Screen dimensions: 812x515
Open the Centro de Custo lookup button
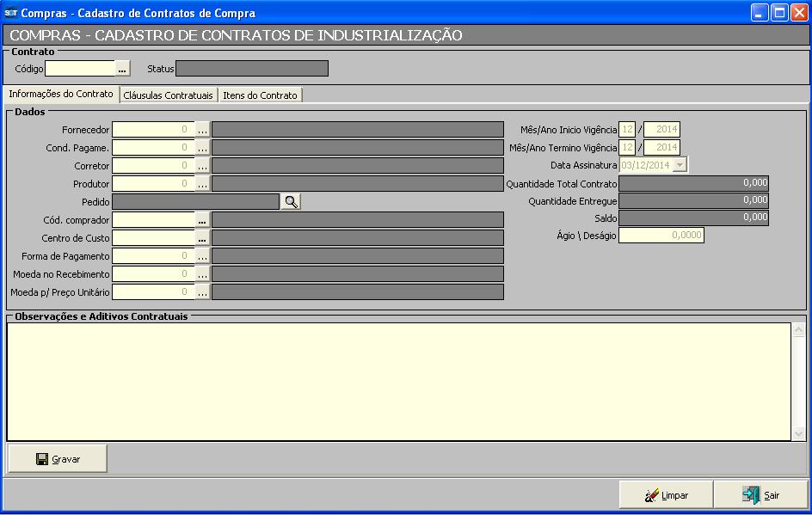pyautogui.click(x=202, y=238)
